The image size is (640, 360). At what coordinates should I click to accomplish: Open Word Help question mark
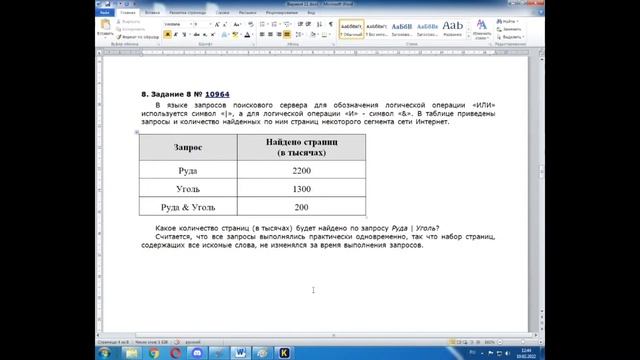(x=541, y=13)
